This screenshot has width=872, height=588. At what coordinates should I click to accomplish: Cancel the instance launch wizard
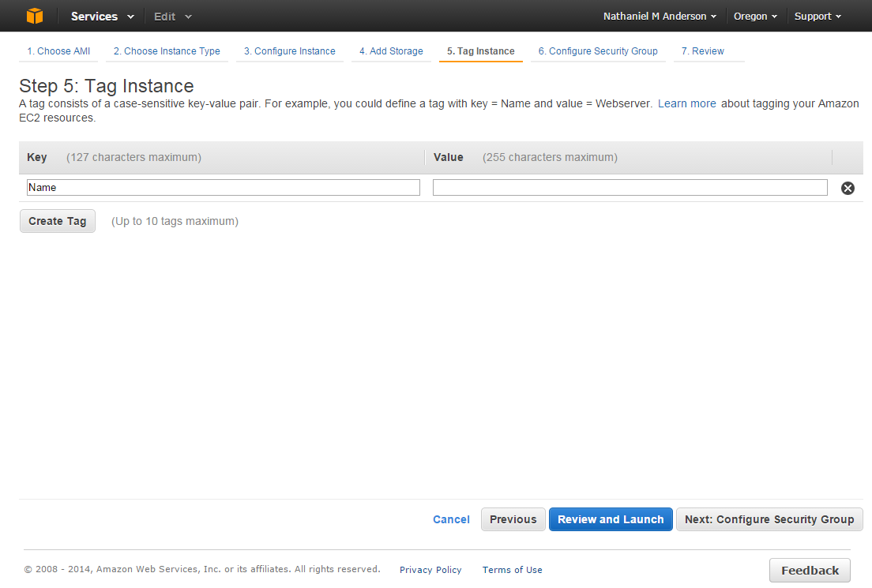tap(451, 519)
